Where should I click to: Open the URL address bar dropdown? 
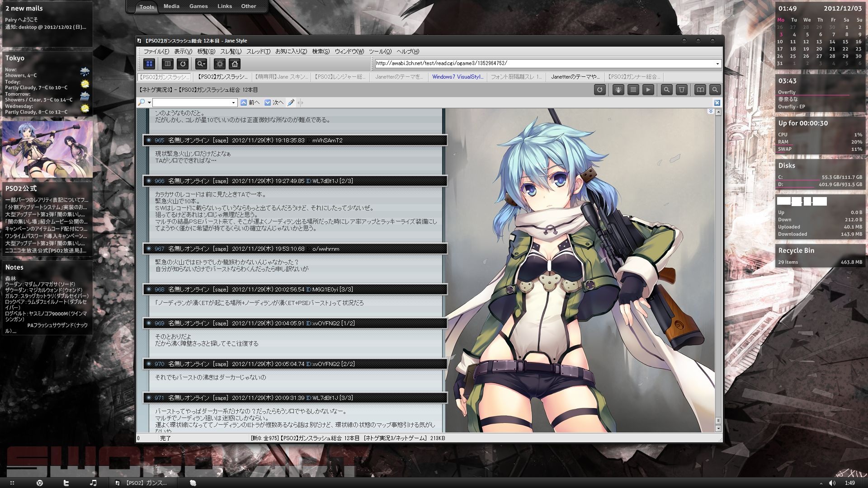(717, 64)
